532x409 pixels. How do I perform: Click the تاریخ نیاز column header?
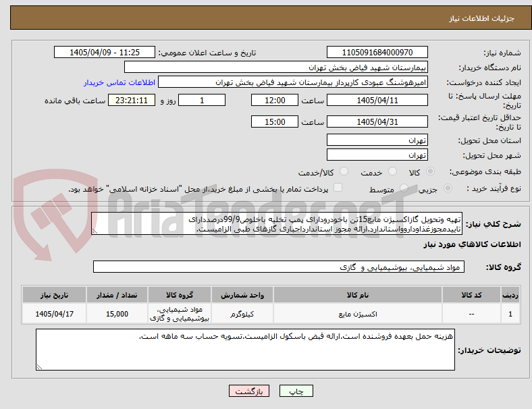pos(54,295)
